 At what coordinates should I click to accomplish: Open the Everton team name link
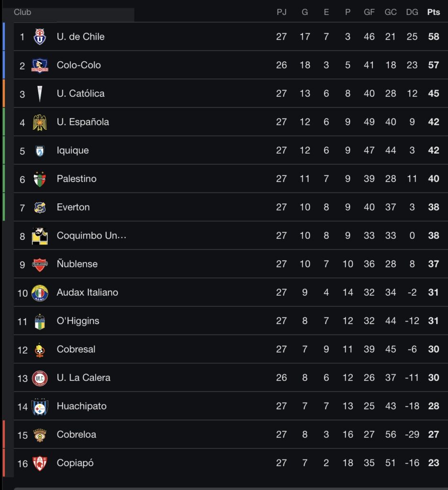(73, 207)
